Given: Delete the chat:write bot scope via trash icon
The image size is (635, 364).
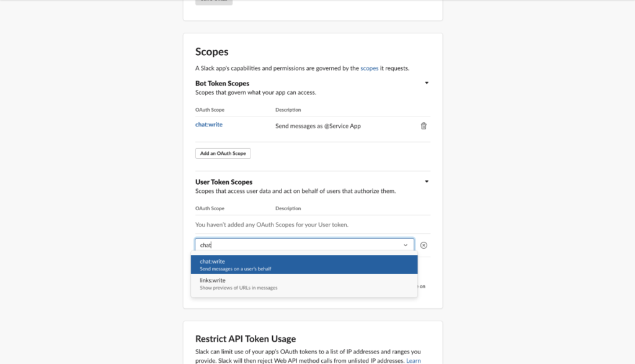Looking at the screenshot, I should [424, 126].
